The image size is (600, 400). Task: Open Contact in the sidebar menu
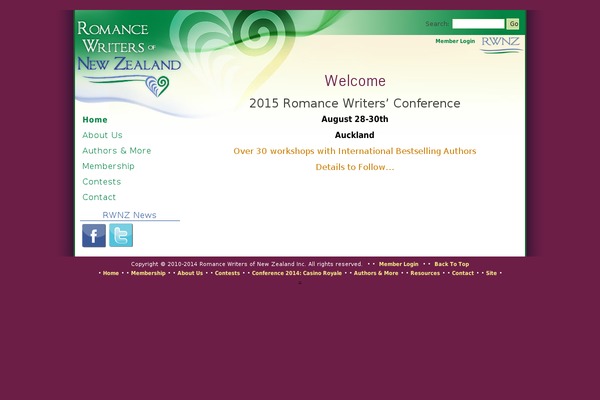click(99, 197)
